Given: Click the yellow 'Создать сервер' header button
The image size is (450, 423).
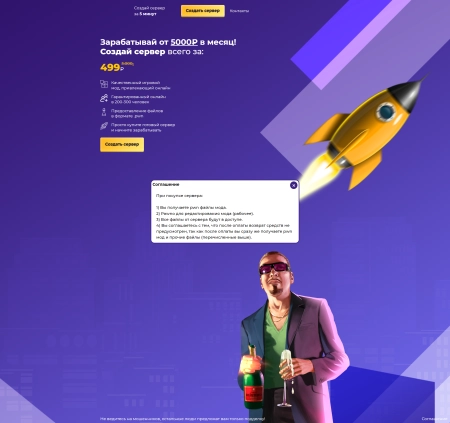Looking at the screenshot, I should (203, 11).
